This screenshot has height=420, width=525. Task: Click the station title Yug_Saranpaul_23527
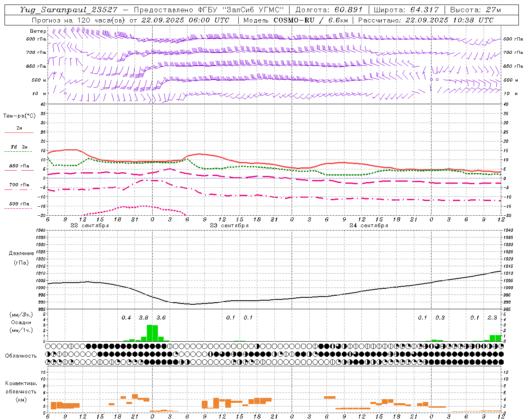click(70, 10)
